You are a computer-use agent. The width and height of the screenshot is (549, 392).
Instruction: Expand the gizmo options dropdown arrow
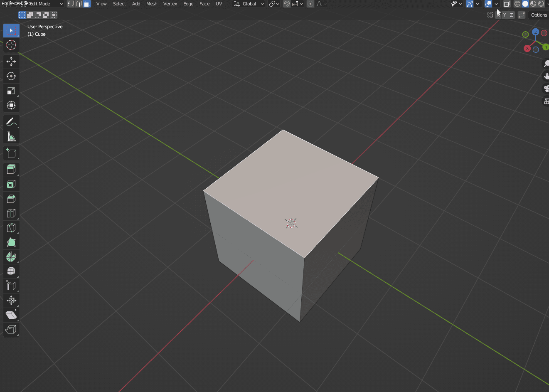tap(478, 4)
